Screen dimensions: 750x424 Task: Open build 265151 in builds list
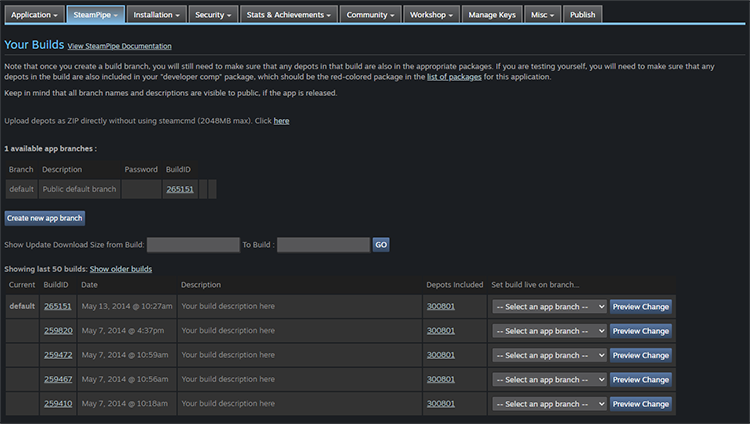(57, 306)
